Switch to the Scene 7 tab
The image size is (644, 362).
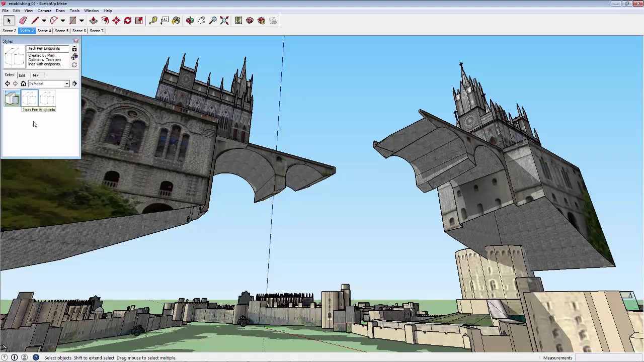pos(96,31)
